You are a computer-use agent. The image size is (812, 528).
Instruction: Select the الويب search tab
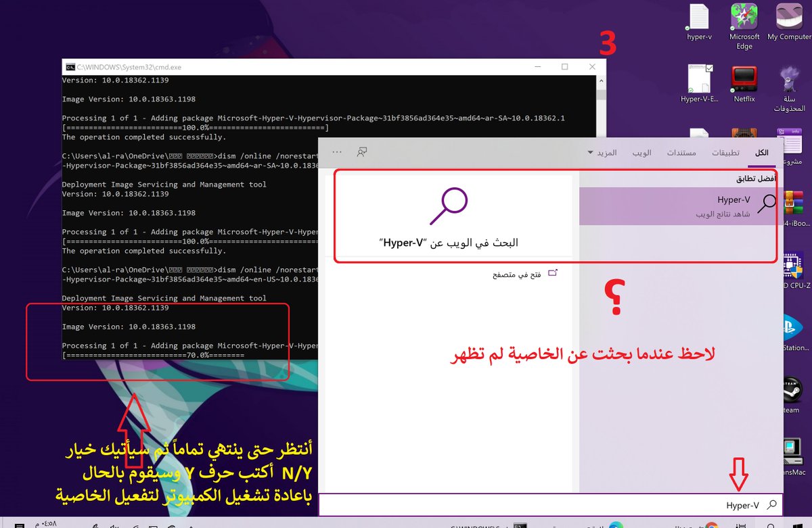tap(641, 153)
